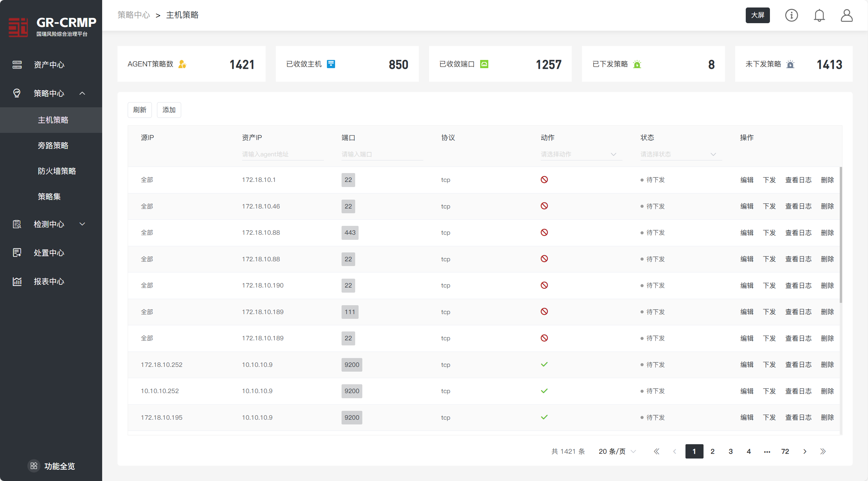
Task: Click the block icon in 172.18.10.1 row
Action: 544,180
